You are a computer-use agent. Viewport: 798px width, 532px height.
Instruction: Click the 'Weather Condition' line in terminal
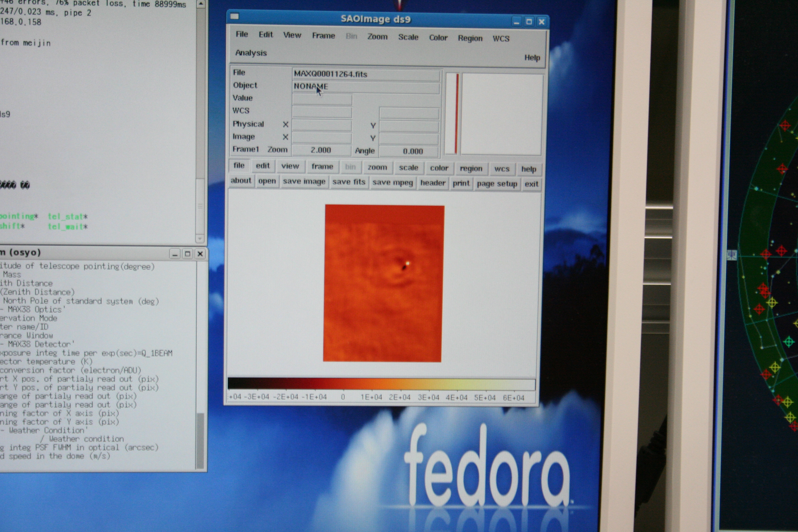point(44,430)
